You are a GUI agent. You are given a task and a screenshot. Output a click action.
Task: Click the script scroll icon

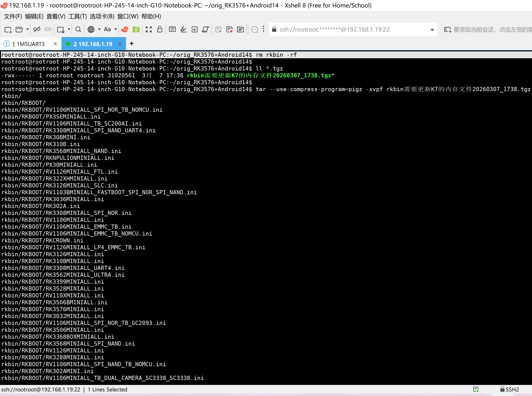click(x=205, y=29)
